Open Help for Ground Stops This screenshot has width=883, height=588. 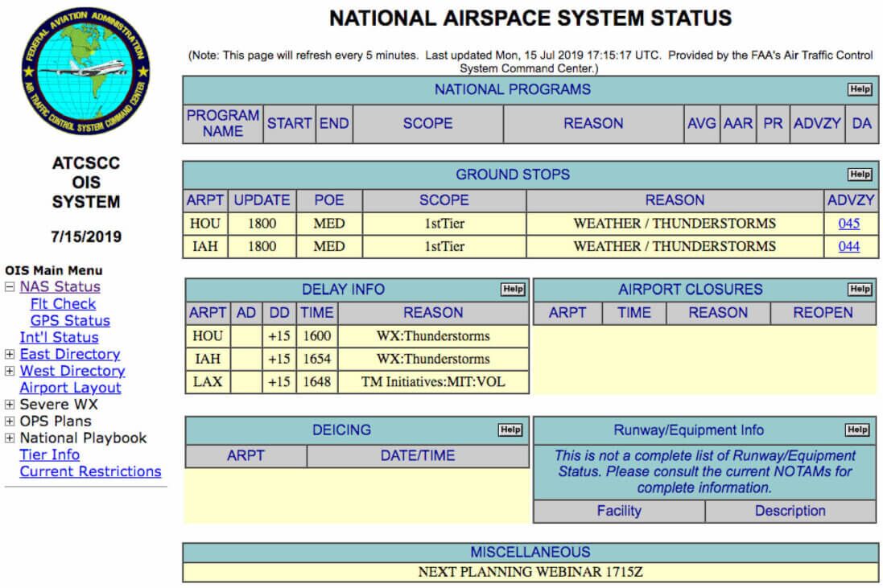(860, 175)
